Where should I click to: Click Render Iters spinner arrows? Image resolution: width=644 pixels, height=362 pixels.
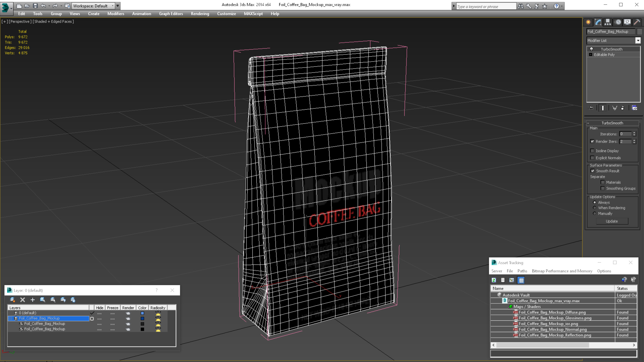click(634, 141)
